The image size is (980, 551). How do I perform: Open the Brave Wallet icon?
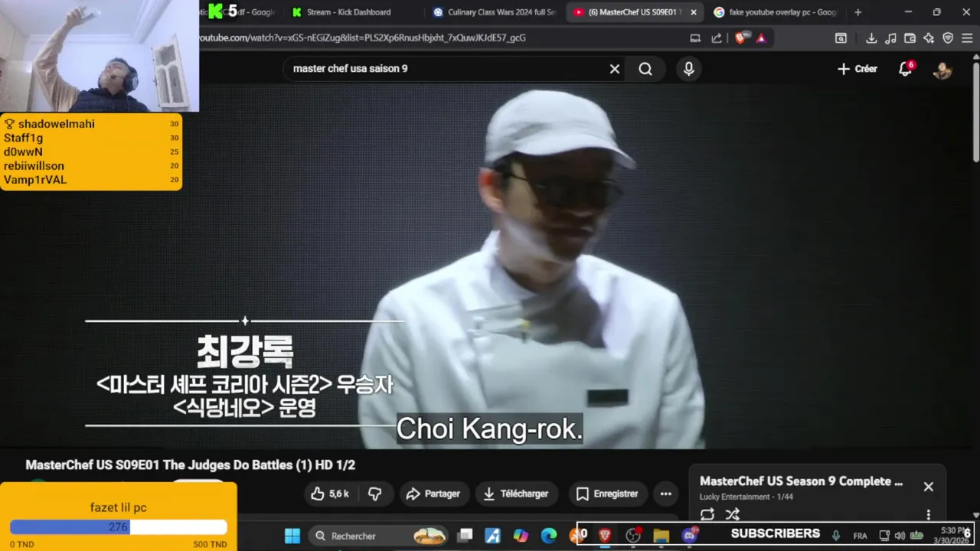point(910,38)
